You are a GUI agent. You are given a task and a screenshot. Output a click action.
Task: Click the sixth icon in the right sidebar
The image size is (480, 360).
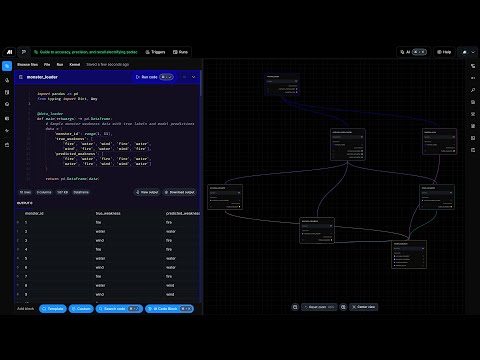tap(473, 126)
